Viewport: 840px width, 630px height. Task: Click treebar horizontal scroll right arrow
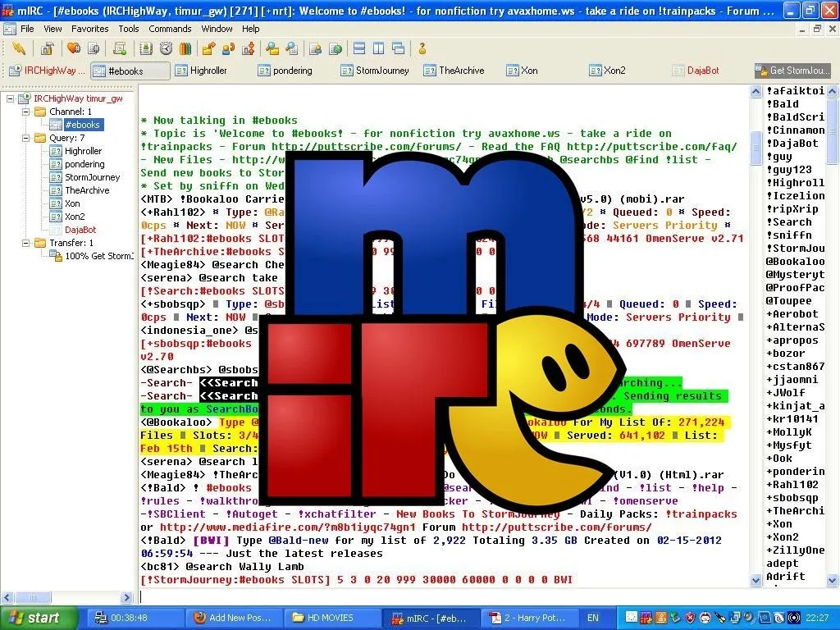(127, 597)
